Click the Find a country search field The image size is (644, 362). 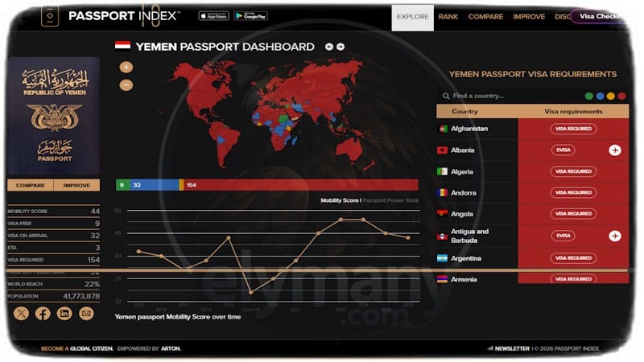507,96
